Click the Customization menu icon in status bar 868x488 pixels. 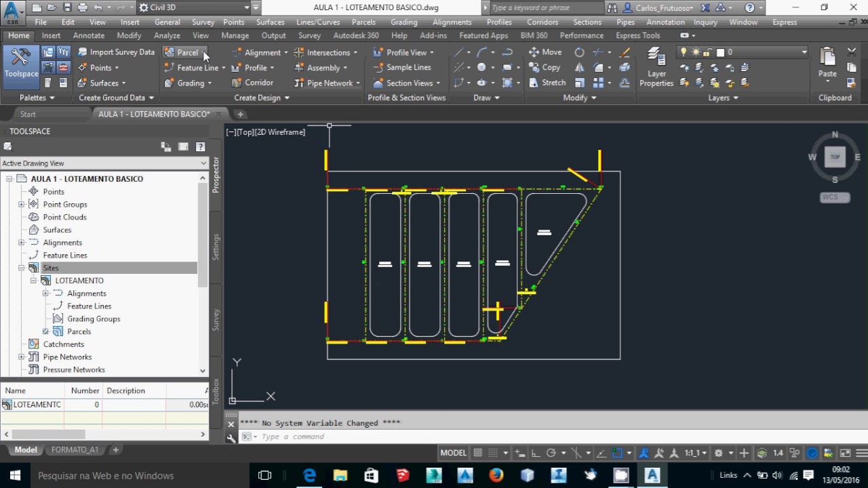tap(861, 453)
